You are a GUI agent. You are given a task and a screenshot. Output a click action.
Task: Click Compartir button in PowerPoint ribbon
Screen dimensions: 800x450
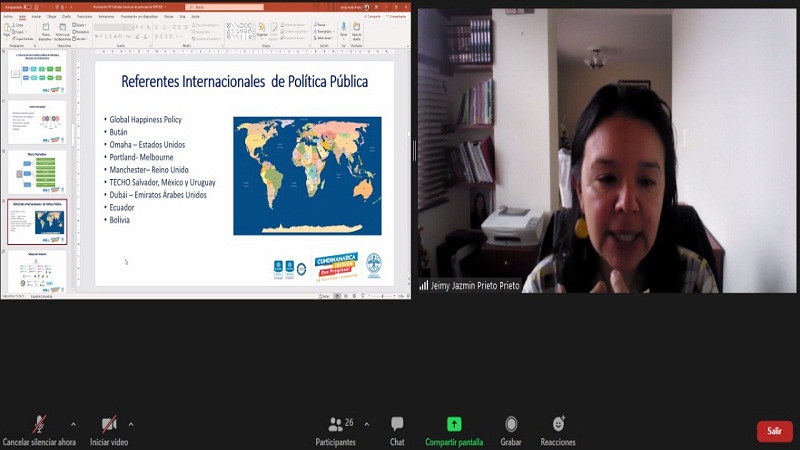373,16
